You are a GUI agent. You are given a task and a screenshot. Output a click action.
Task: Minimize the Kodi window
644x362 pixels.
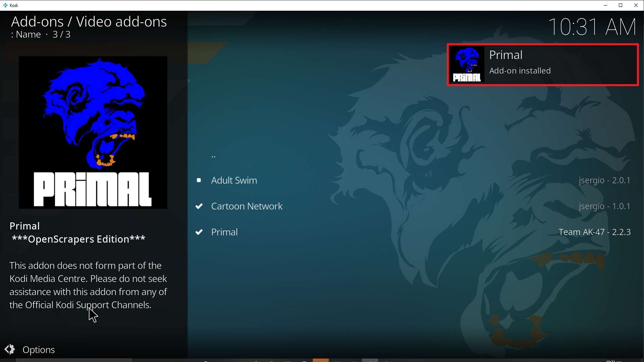point(605,5)
